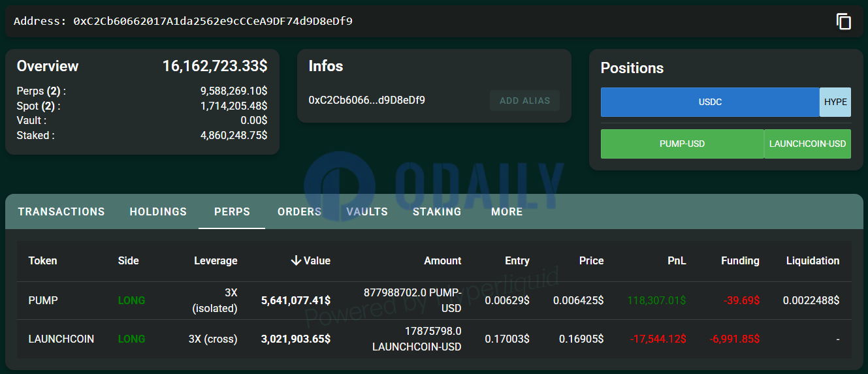This screenshot has height=374, width=868.
Task: Open the ORDERS tab
Action: (299, 211)
